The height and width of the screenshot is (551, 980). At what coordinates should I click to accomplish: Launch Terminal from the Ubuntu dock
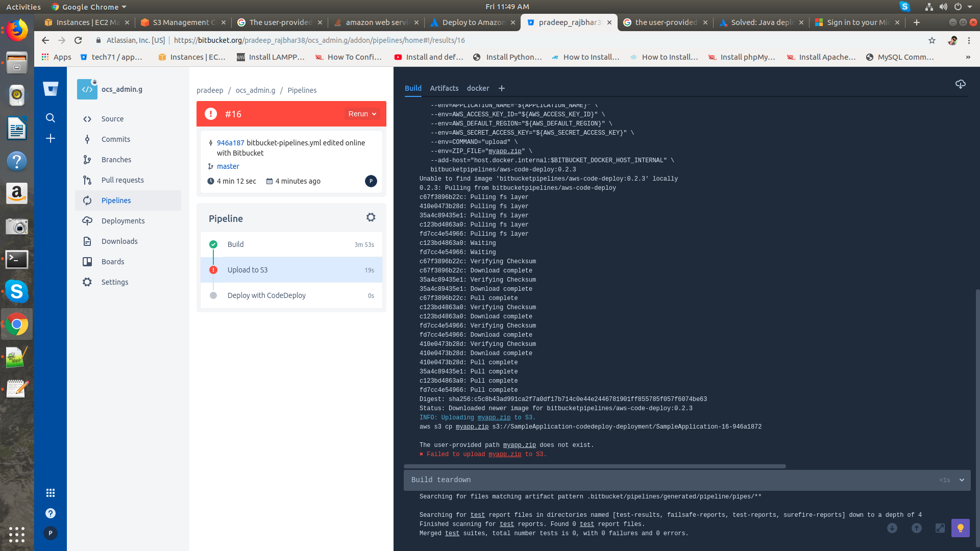tap(17, 259)
